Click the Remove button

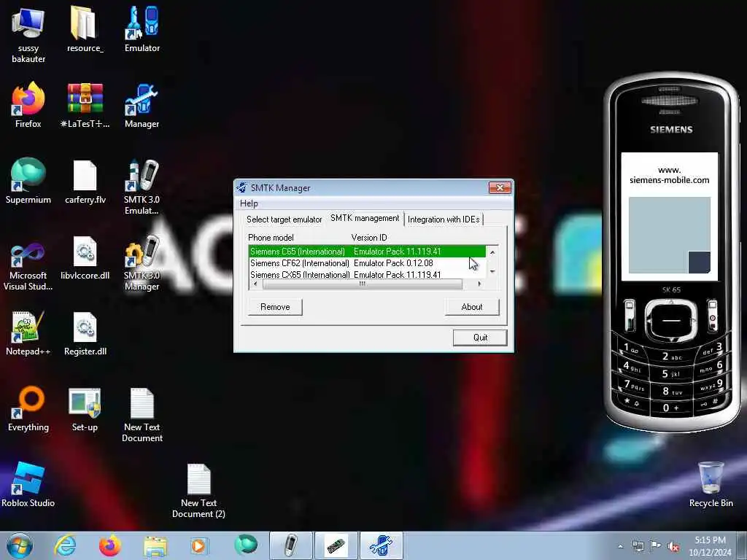pyautogui.click(x=275, y=307)
